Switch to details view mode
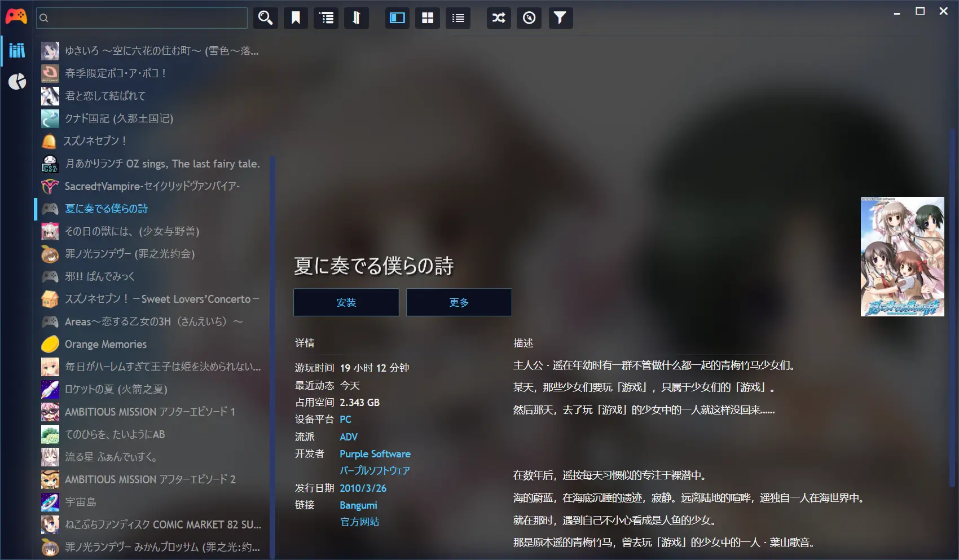The height and width of the screenshot is (560, 959). [x=397, y=18]
